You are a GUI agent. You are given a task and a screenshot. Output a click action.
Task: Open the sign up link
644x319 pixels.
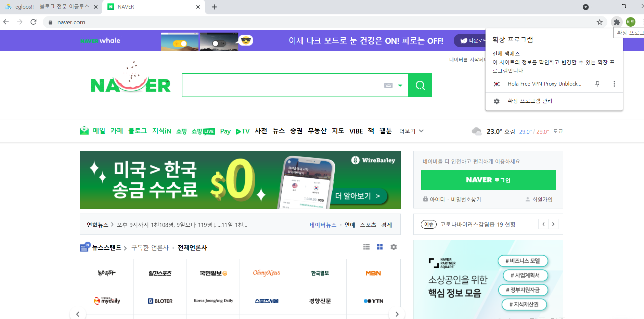click(542, 199)
